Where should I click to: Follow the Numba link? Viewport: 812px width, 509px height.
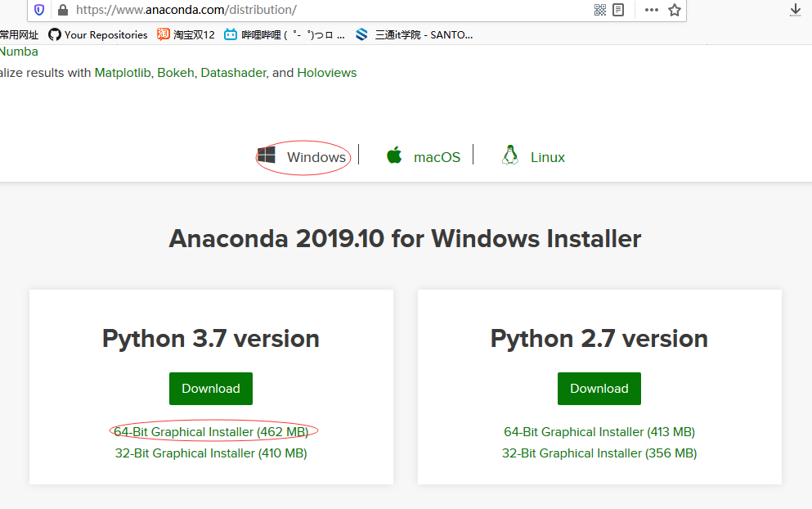pyautogui.click(x=19, y=52)
